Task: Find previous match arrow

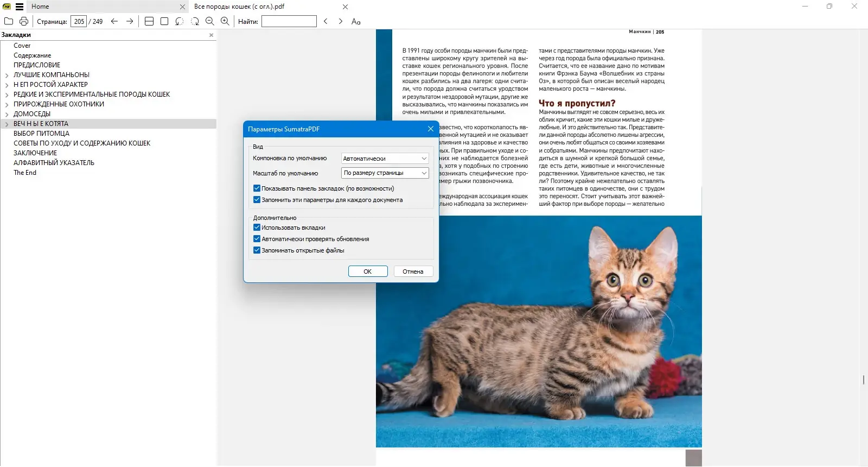Action: coord(325,21)
